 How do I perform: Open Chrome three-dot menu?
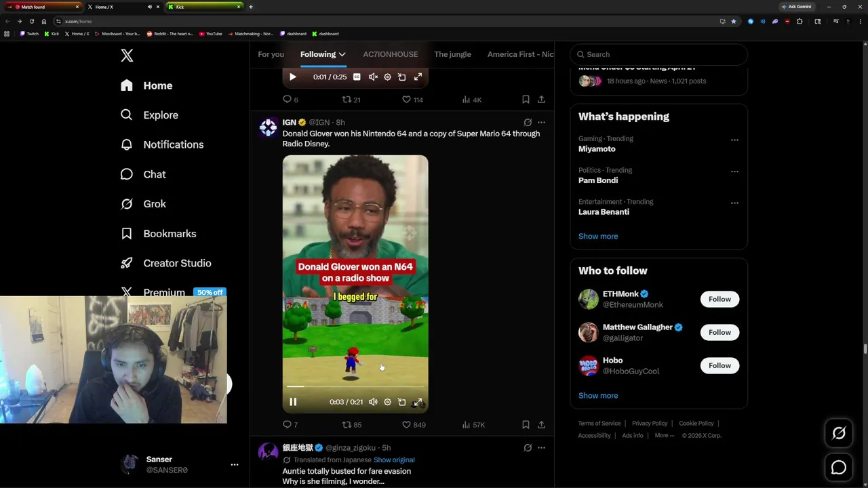click(x=860, y=21)
